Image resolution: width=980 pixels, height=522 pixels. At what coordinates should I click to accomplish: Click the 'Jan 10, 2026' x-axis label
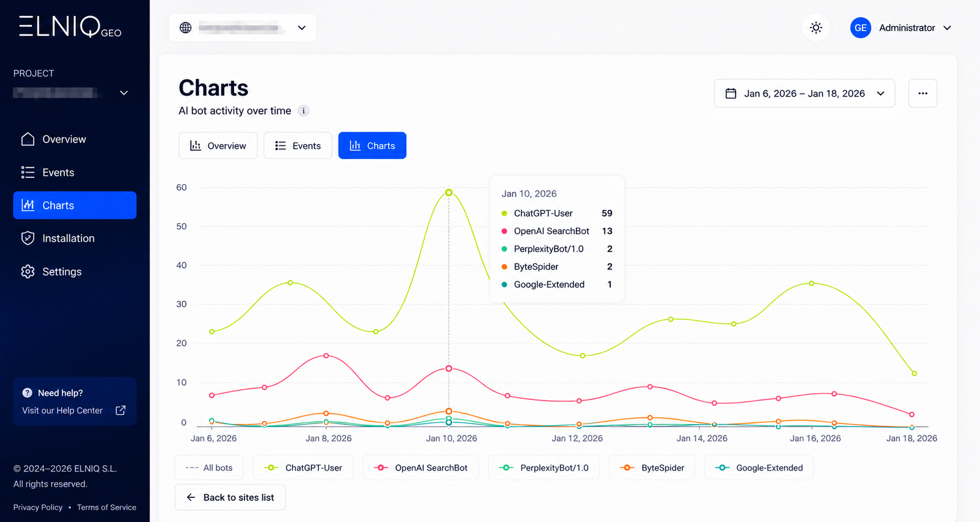(x=452, y=438)
